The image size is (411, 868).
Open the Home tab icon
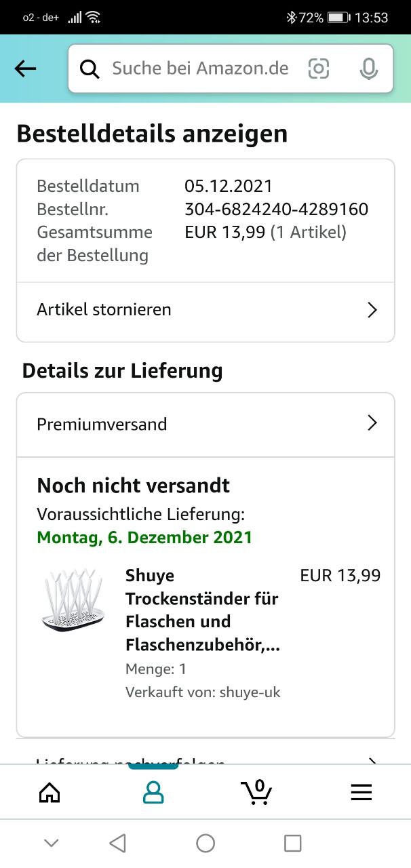(50, 792)
